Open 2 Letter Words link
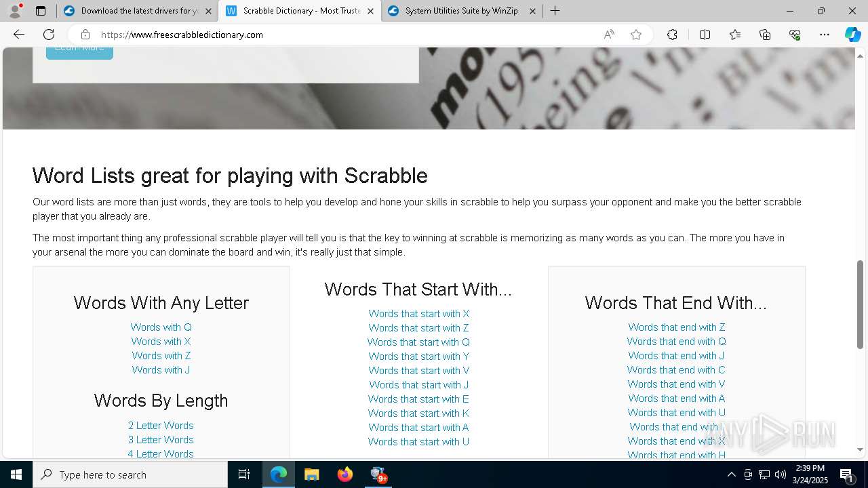868x488 pixels. point(161,426)
